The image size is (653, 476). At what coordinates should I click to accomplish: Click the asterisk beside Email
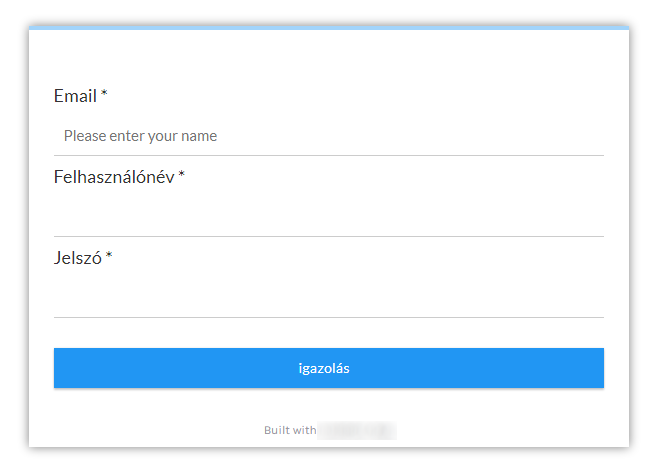coord(104,95)
